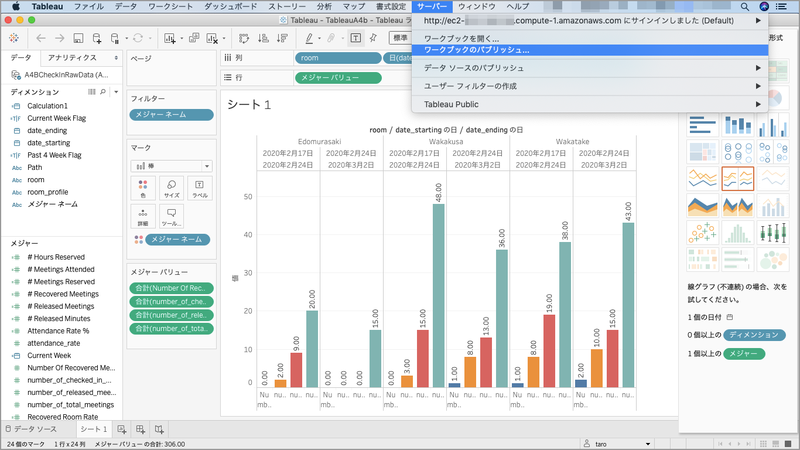Click the sheet title シート 1
This screenshot has height=450, width=800.
pos(248,105)
